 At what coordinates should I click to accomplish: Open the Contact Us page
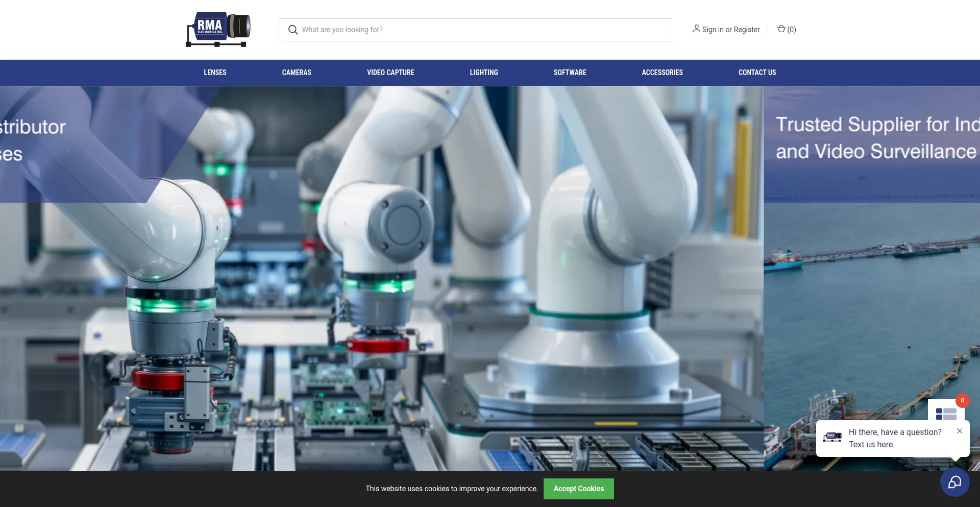(757, 73)
